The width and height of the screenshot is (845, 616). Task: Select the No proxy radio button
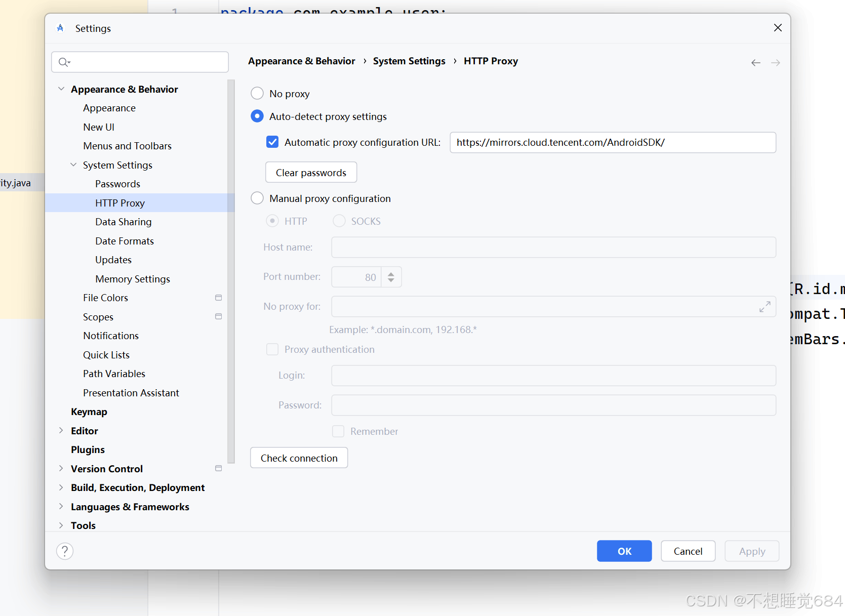(257, 94)
